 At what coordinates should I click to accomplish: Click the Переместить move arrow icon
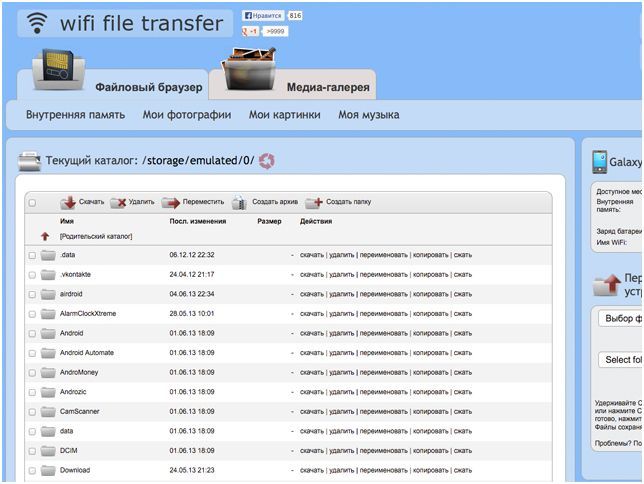point(170,202)
